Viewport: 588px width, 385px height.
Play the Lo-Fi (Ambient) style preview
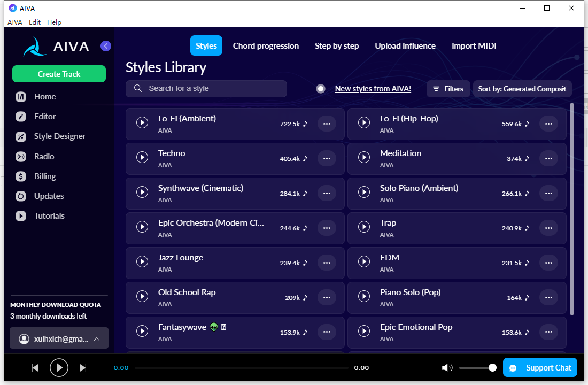tap(142, 123)
